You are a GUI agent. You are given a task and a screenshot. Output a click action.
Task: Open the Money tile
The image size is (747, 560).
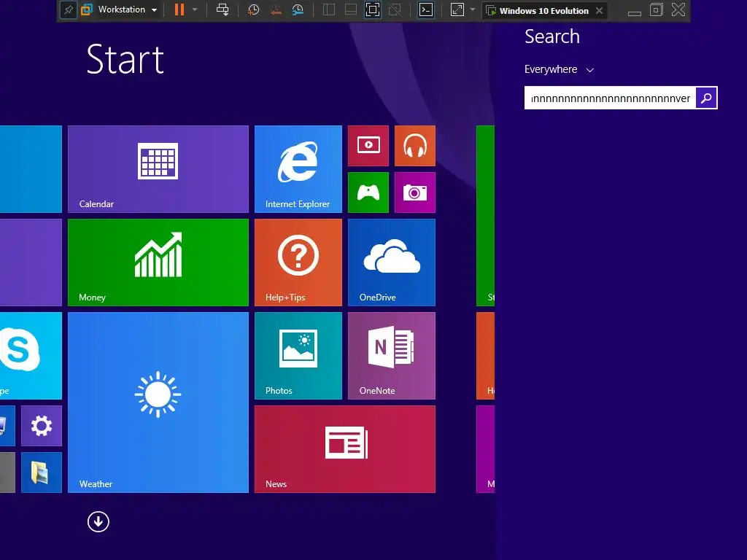coord(158,262)
